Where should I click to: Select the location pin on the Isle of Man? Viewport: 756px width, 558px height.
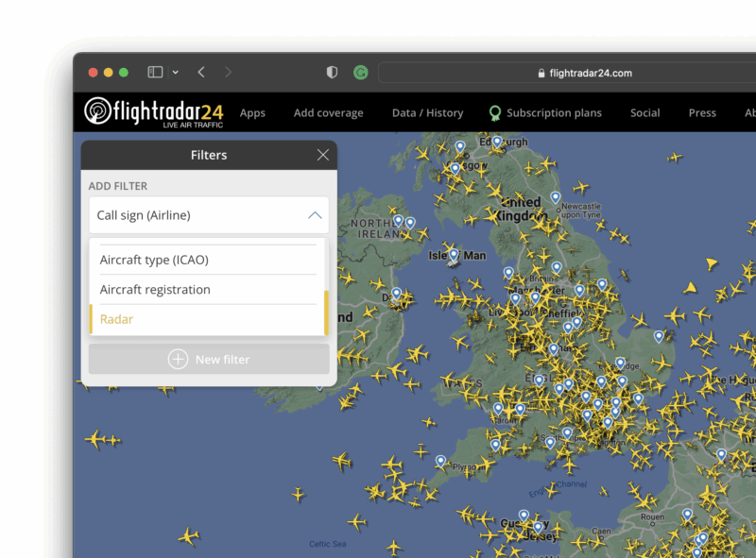tap(453, 255)
